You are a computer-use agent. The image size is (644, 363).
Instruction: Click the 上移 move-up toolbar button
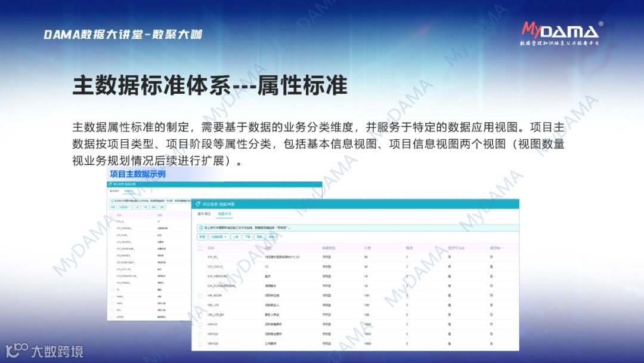coord(235,238)
